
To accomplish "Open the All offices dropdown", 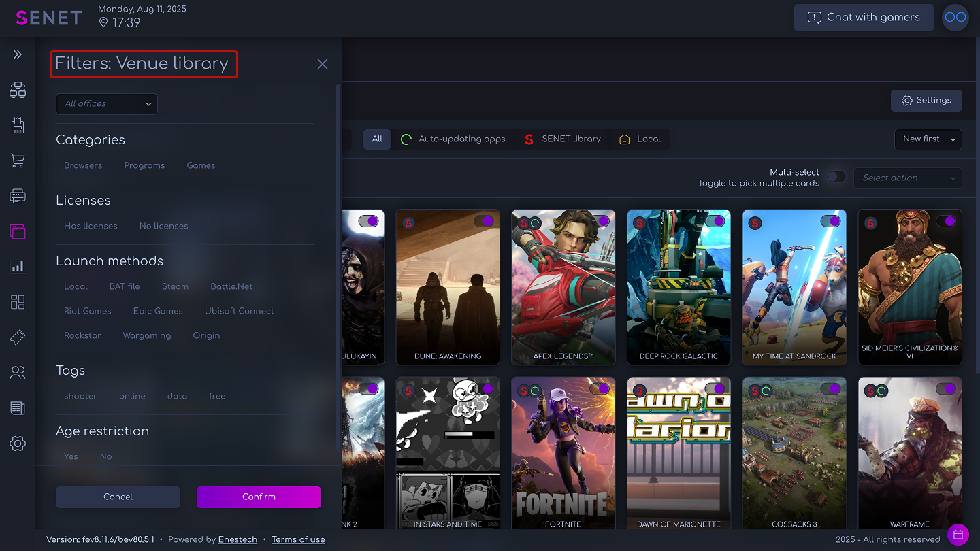I will click(107, 104).
